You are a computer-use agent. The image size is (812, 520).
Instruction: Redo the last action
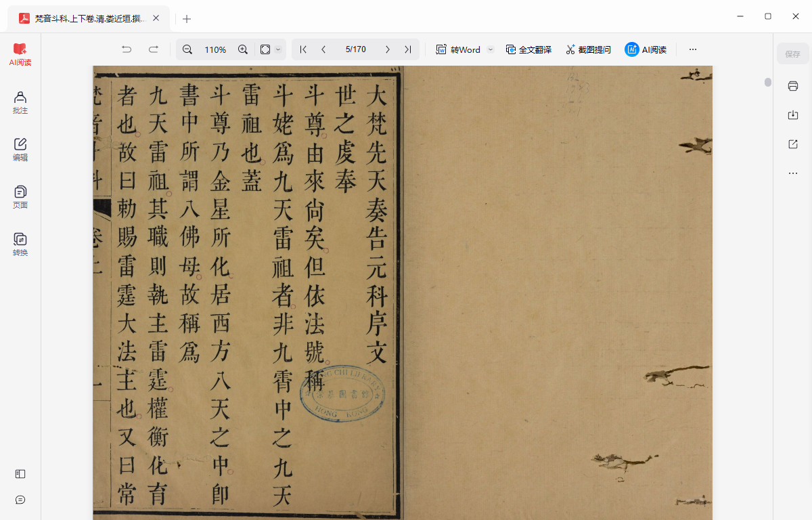pos(154,49)
